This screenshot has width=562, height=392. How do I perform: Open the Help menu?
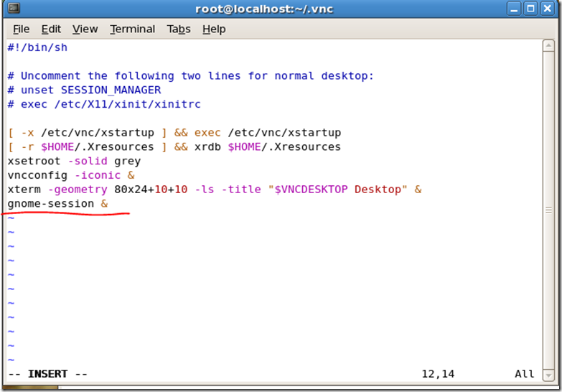point(214,29)
